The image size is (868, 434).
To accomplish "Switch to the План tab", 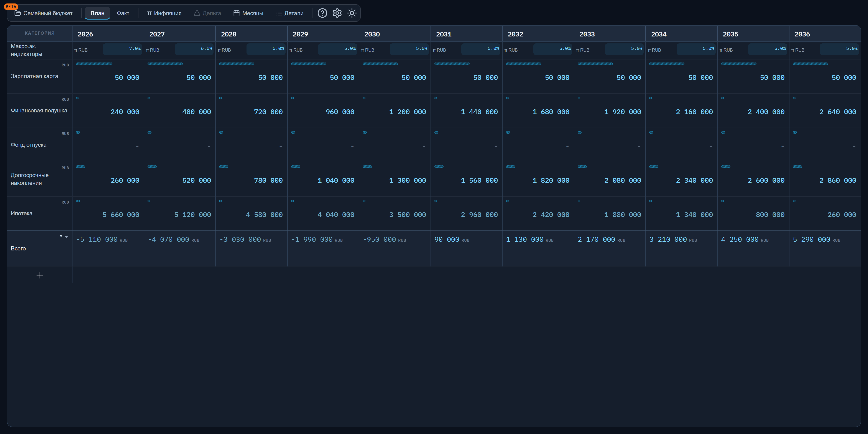I will tap(97, 13).
